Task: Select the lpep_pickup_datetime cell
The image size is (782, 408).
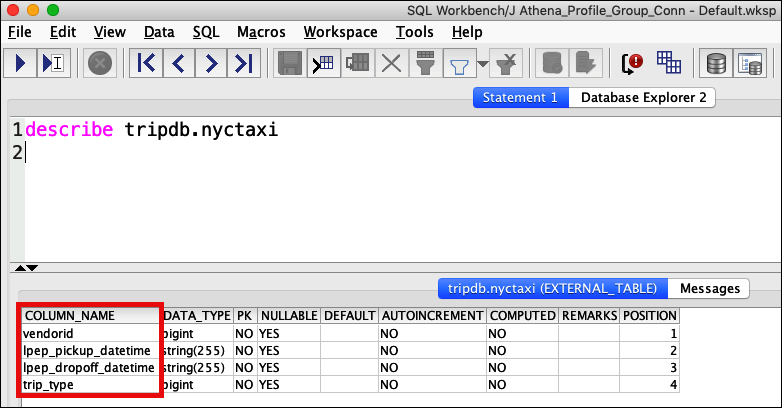Action: tap(87, 351)
